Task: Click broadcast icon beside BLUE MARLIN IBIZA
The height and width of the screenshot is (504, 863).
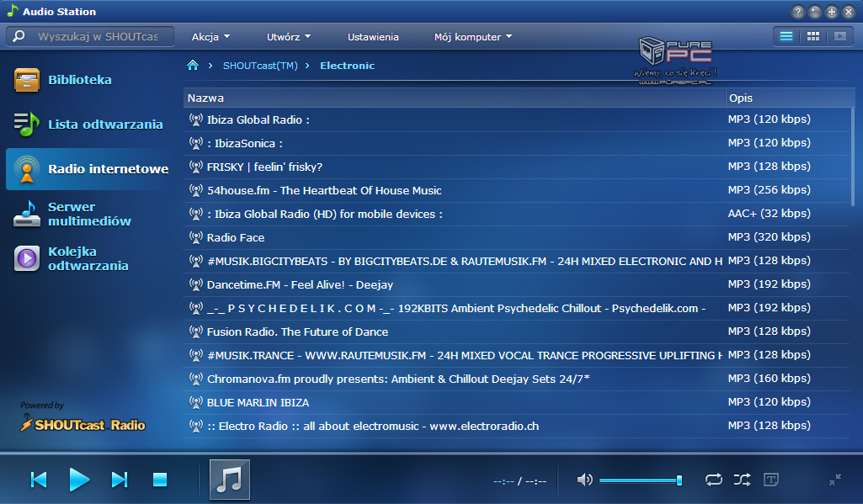Action: click(x=196, y=402)
